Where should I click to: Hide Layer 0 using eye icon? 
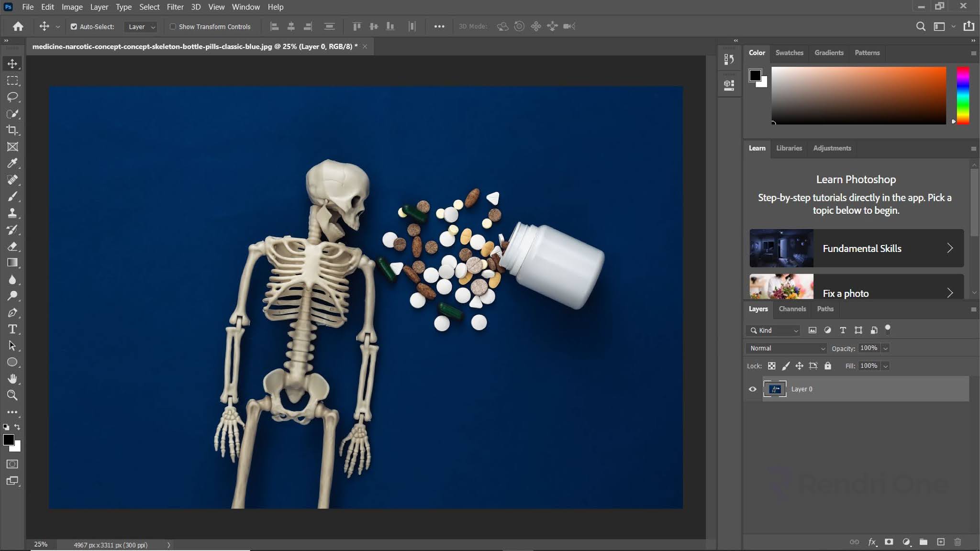[753, 389]
